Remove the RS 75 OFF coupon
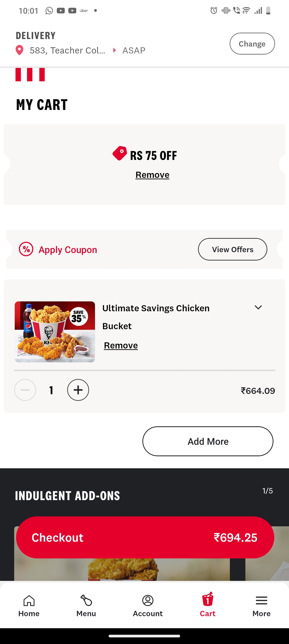289x644 pixels. pyautogui.click(x=153, y=175)
